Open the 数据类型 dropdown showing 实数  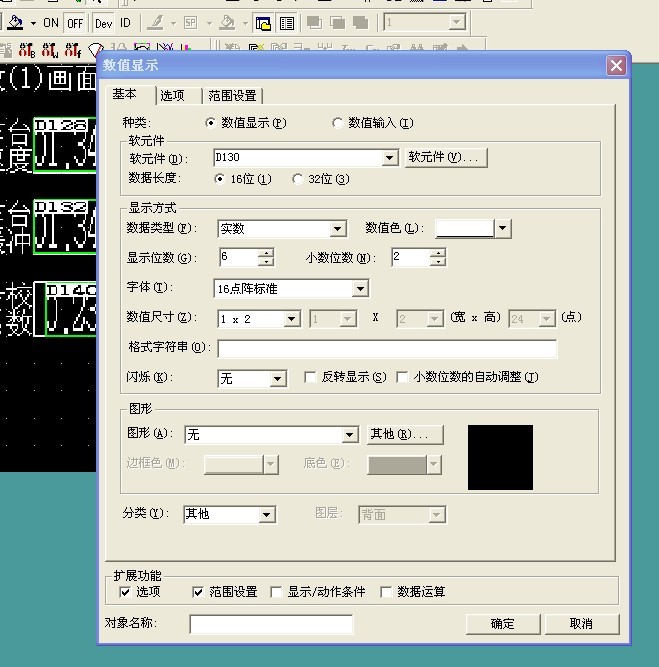(x=337, y=229)
